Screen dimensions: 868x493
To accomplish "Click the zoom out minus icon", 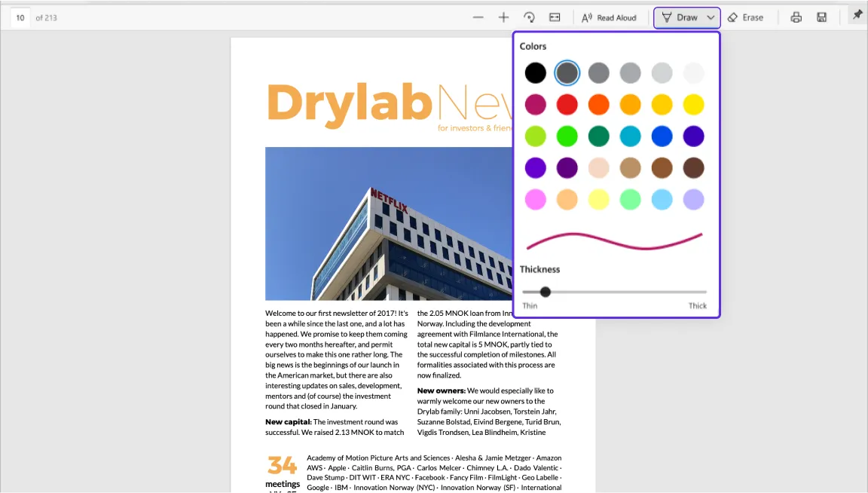I will point(478,18).
